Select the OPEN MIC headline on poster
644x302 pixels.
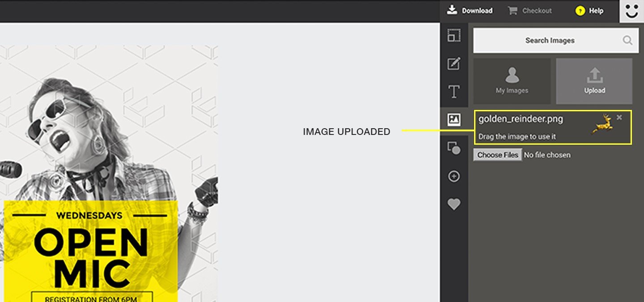pos(91,257)
